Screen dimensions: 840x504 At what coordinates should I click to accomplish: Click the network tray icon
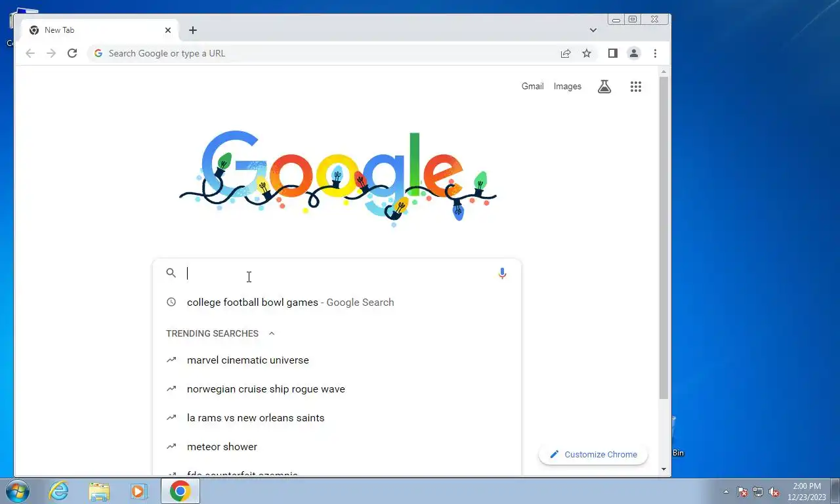758,492
